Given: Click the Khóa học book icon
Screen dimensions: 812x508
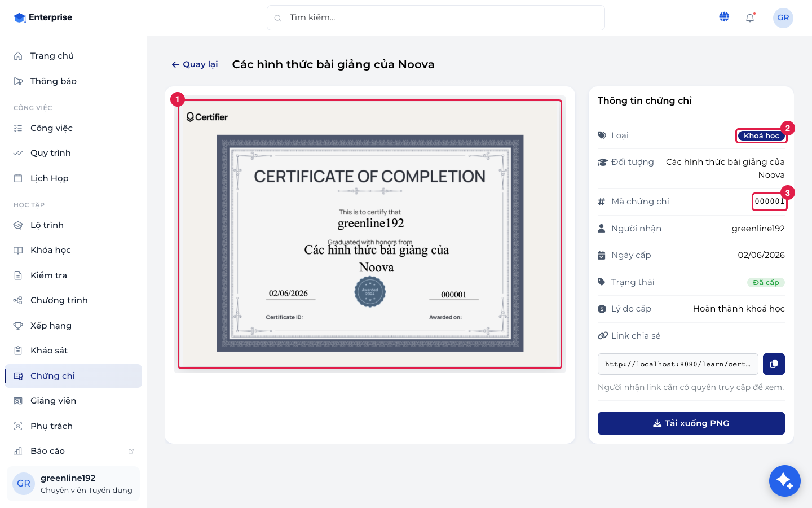Looking at the screenshot, I should (18, 250).
